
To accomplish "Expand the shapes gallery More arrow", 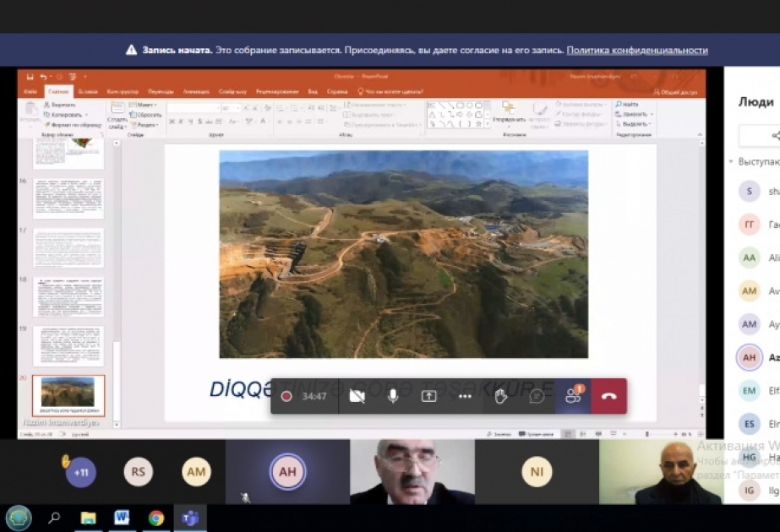I will [487, 124].
